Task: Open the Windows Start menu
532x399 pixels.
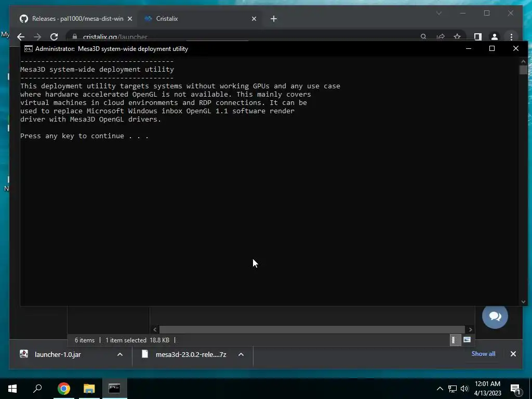Action: pyautogui.click(x=12, y=389)
